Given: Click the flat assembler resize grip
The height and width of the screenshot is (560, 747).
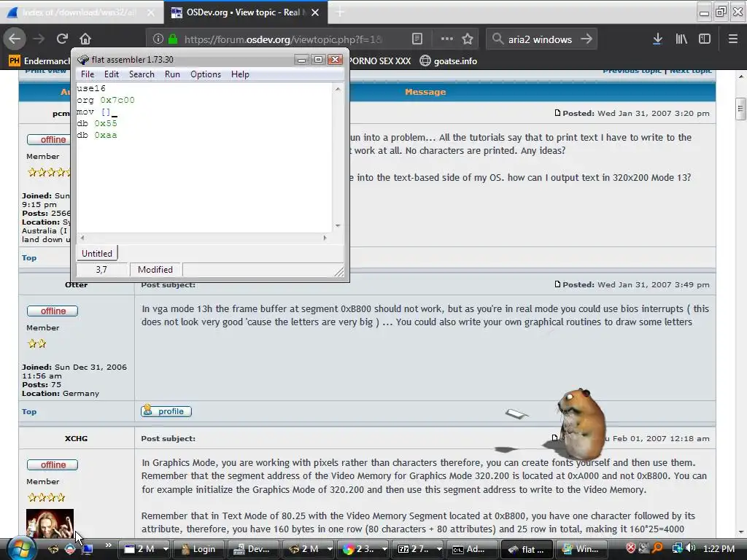Looking at the screenshot, I should coord(338,271).
